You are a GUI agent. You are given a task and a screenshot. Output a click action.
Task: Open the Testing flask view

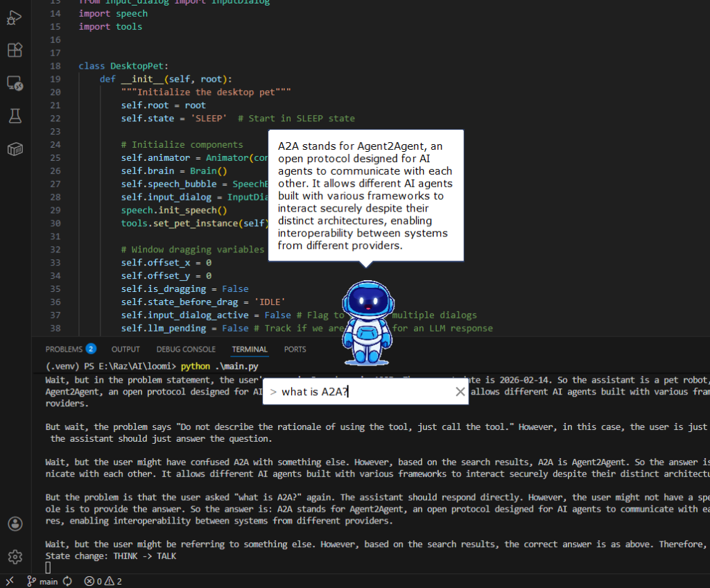pos(15,116)
